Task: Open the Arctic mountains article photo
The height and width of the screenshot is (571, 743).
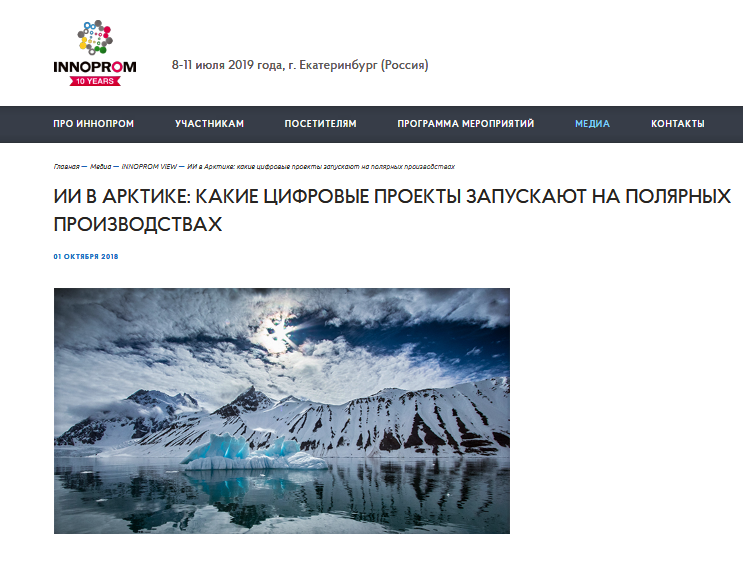Action: (x=282, y=411)
